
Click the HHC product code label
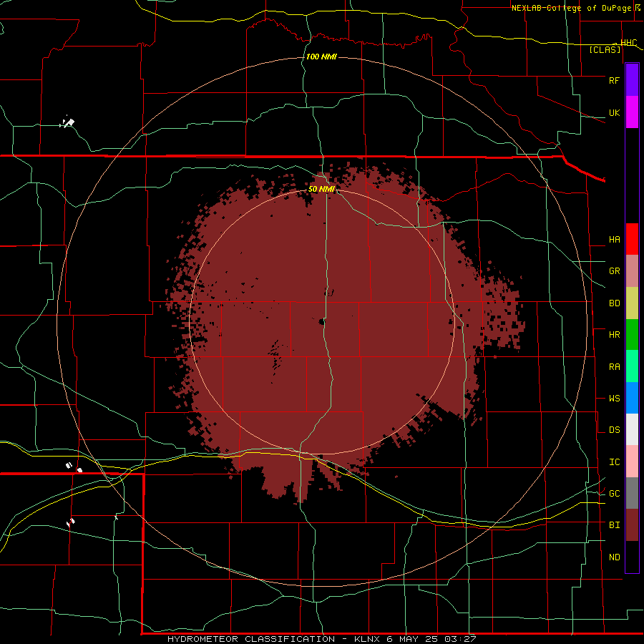pyautogui.click(x=628, y=43)
